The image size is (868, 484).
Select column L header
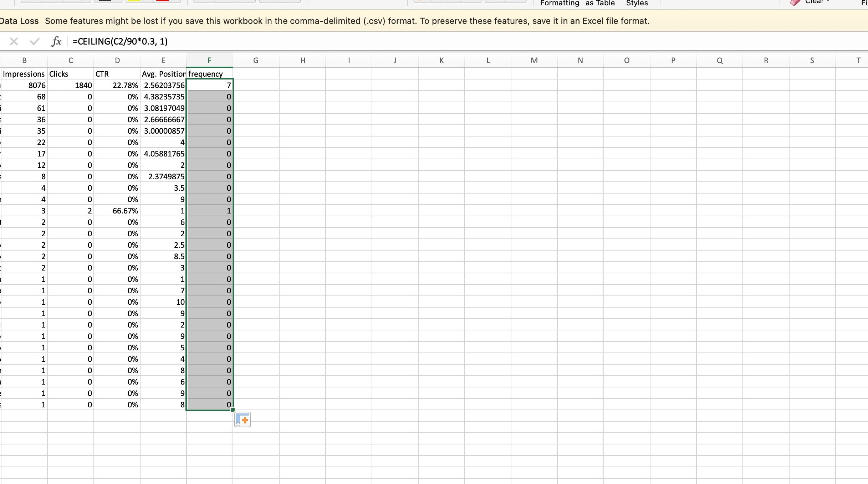488,61
